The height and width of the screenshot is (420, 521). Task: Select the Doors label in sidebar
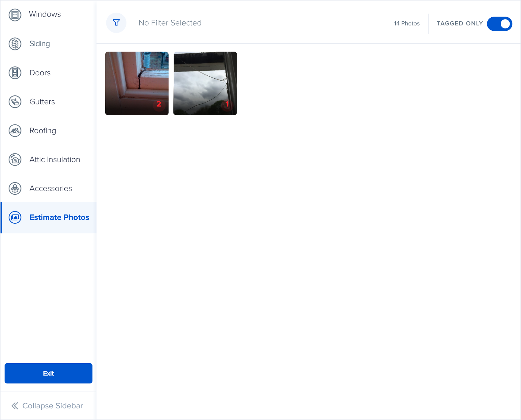pyautogui.click(x=40, y=73)
